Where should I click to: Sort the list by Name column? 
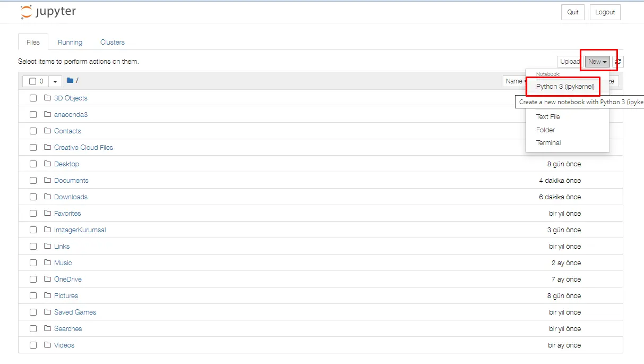(x=514, y=81)
